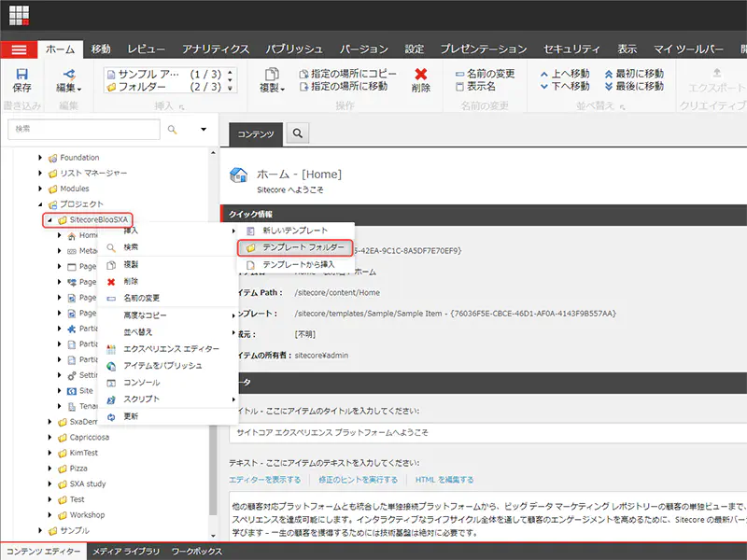Click into the tree search (検索) field

coord(84,130)
